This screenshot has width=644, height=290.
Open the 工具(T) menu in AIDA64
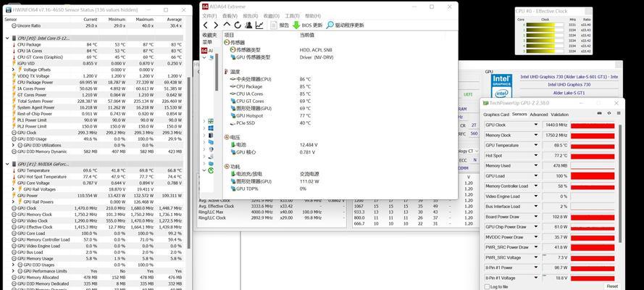[292, 16]
